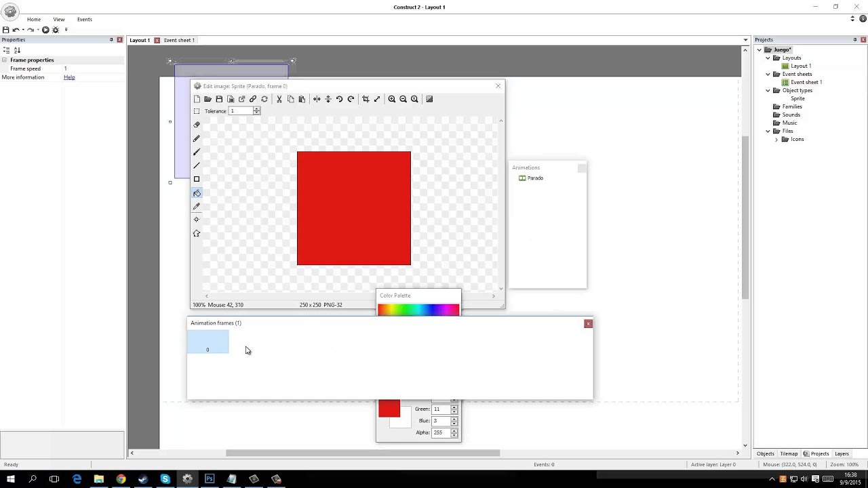This screenshot has height=488, width=868.
Task: Pick a hue from rainbow strip
Action: tap(418, 310)
